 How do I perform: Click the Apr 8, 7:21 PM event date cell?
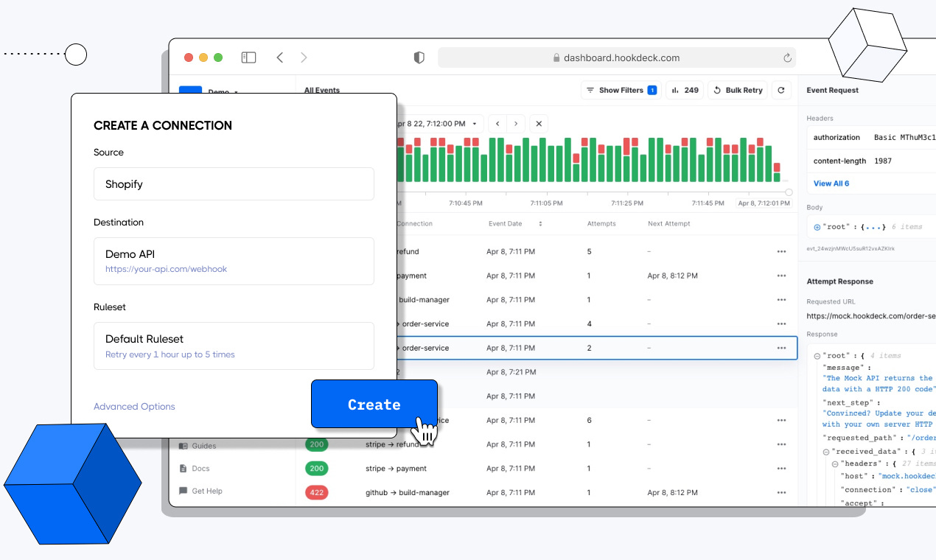point(511,372)
